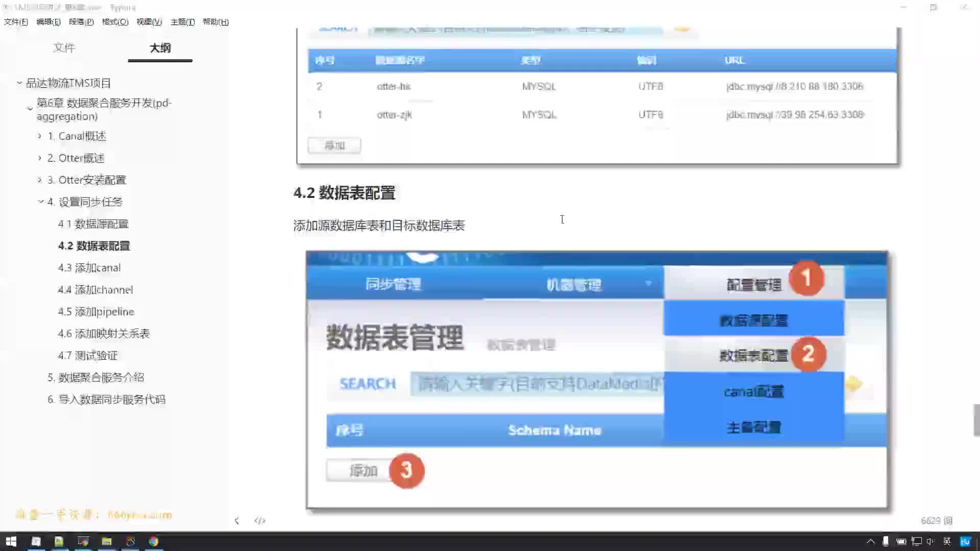The width and height of the screenshot is (980, 551).
Task: Place cursor in 添加源数据库表和目标数据库表 paragraph
Action: 379,226
